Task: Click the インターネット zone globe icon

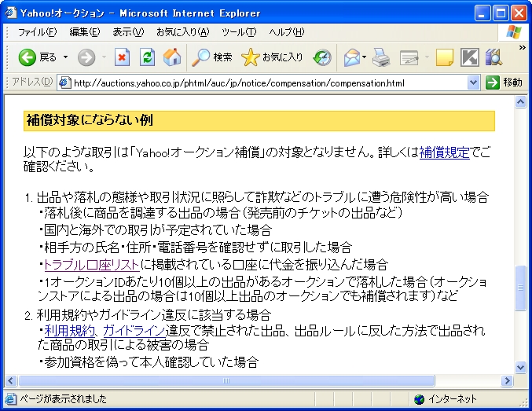Action: point(419,399)
